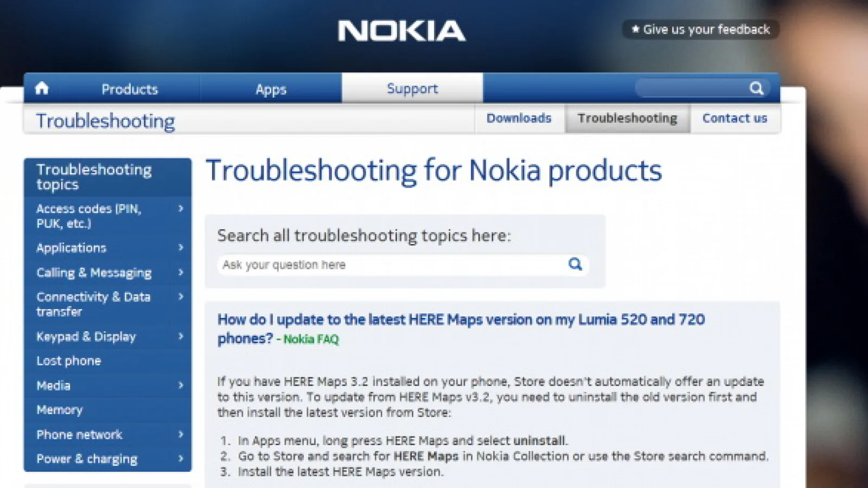
Task: Open Keypad & Display topic
Action: pyautogui.click(x=86, y=337)
